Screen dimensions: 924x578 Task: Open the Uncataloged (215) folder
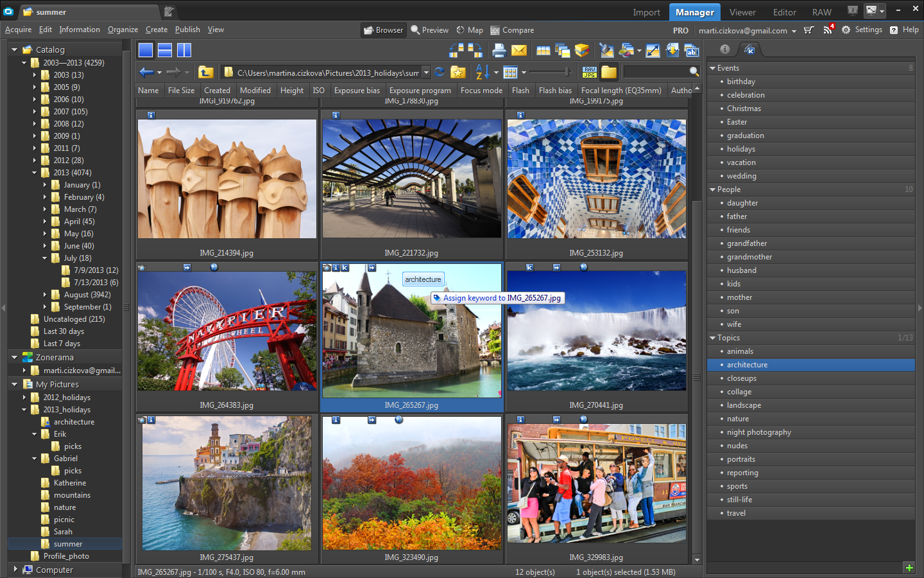tap(74, 319)
